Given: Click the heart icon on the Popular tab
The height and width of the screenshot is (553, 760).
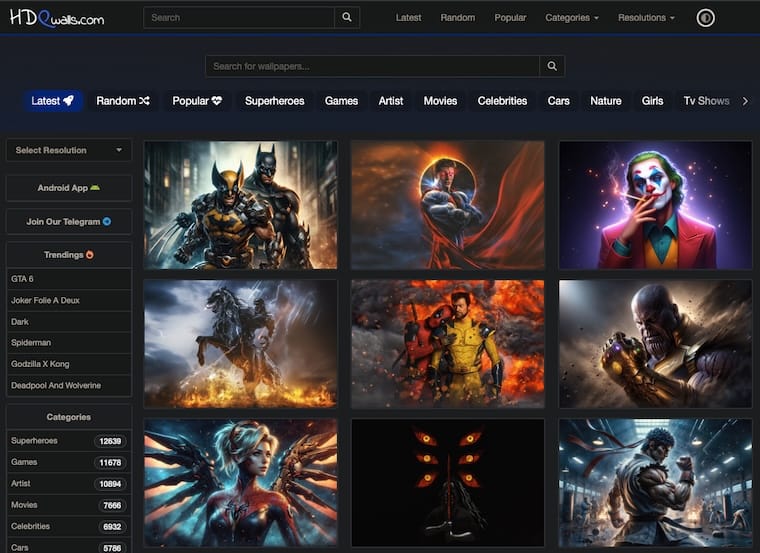Looking at the screenshot, I should click(217, 101).
